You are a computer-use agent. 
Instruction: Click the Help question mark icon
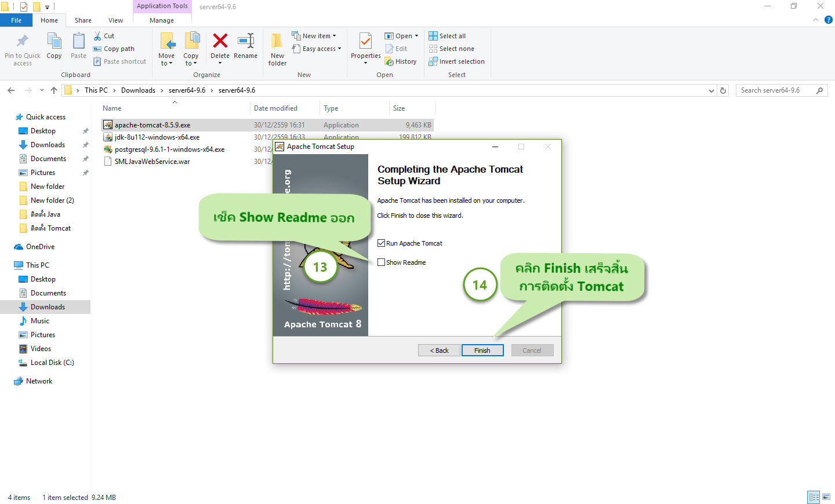828,20
